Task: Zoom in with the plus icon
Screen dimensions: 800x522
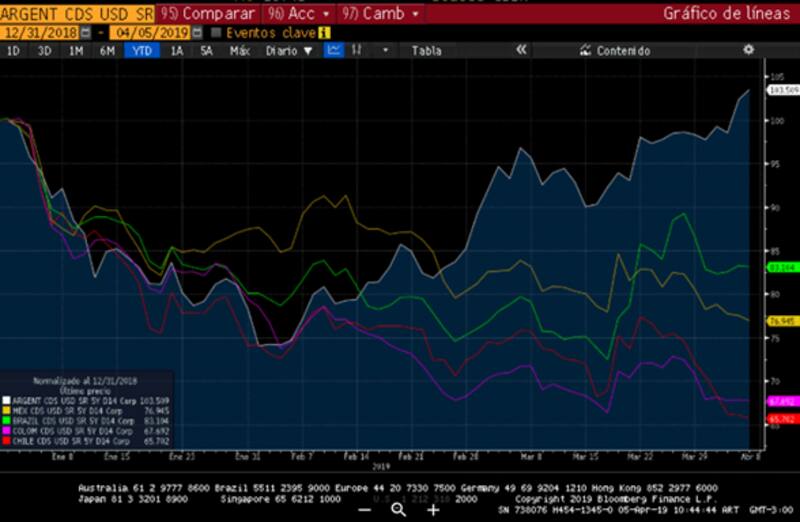Action: (x=433, y=509)
